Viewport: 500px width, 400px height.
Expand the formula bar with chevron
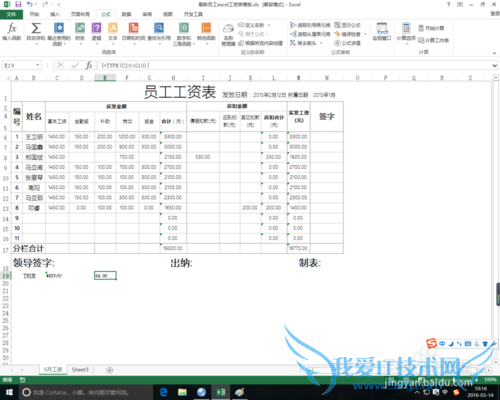(495, 66)
